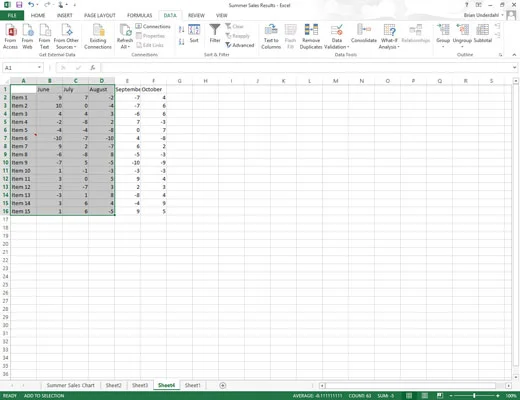The width and height of the screenshot is (520, 400).
Task: Expand the Name Box dropdown
Action: tap(39, 68)
